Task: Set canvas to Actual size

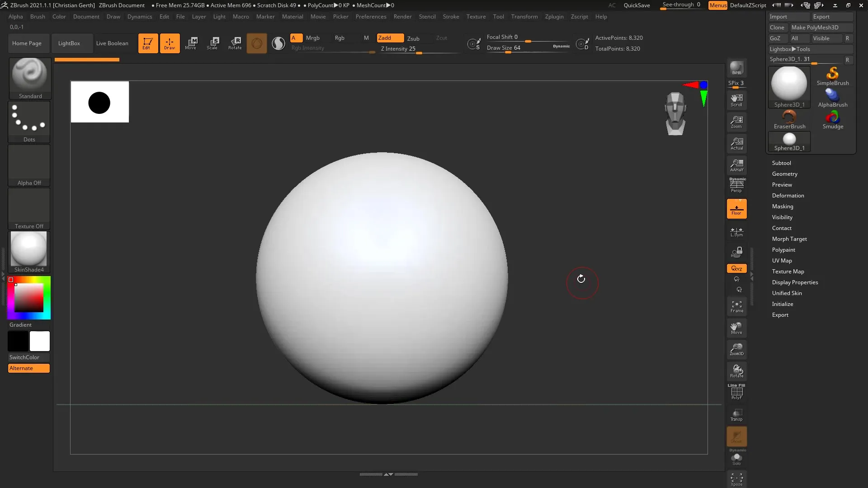Action: point(736,143)
